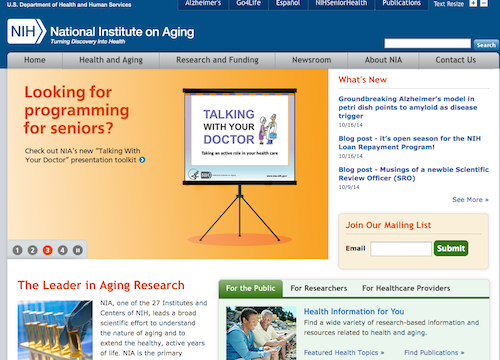This screenshot has height=360, width=500.
Task: Click See More under What's New
Action: pyautogui.click(x=470, y=200)
